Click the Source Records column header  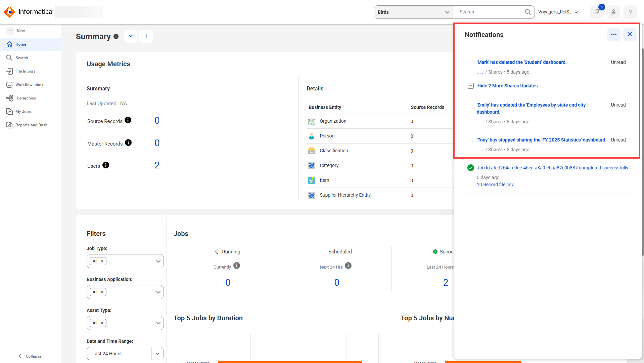427,107
